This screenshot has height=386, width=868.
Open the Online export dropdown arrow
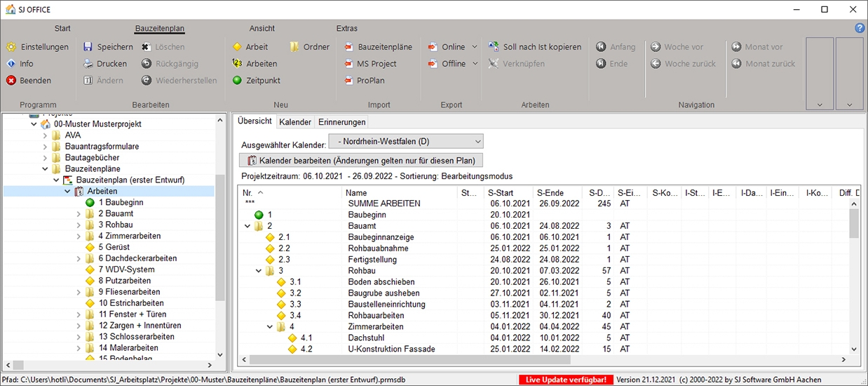tap(475, 47)
